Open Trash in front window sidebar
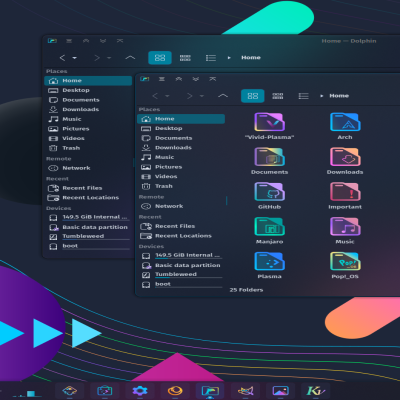 pyautogui.click(x=181, y=186)
